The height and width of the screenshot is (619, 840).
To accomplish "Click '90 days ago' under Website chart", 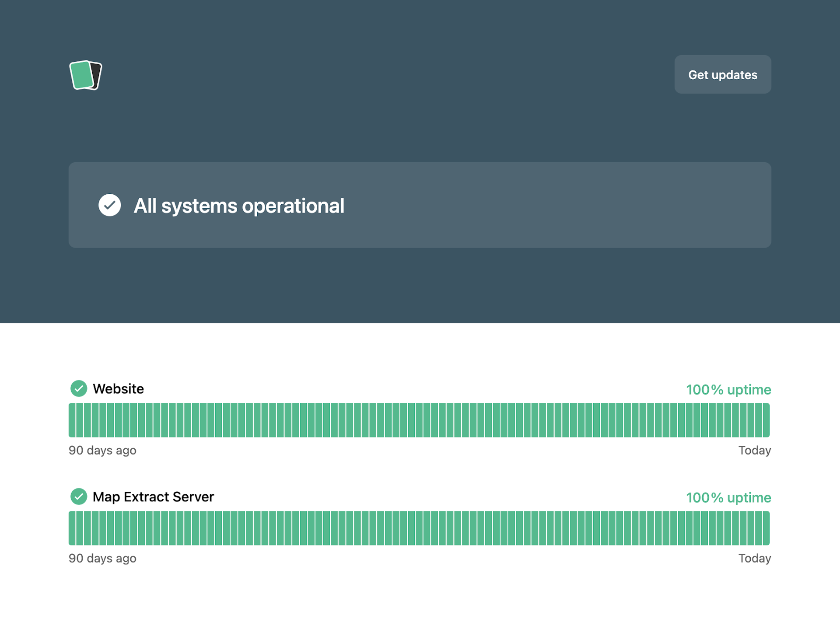I will point(102,450).
